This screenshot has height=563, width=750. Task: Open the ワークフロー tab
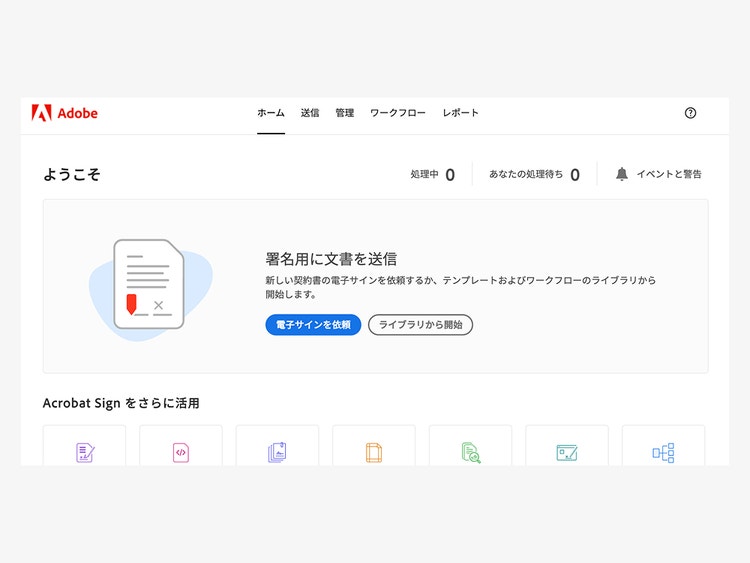(397, 113)
